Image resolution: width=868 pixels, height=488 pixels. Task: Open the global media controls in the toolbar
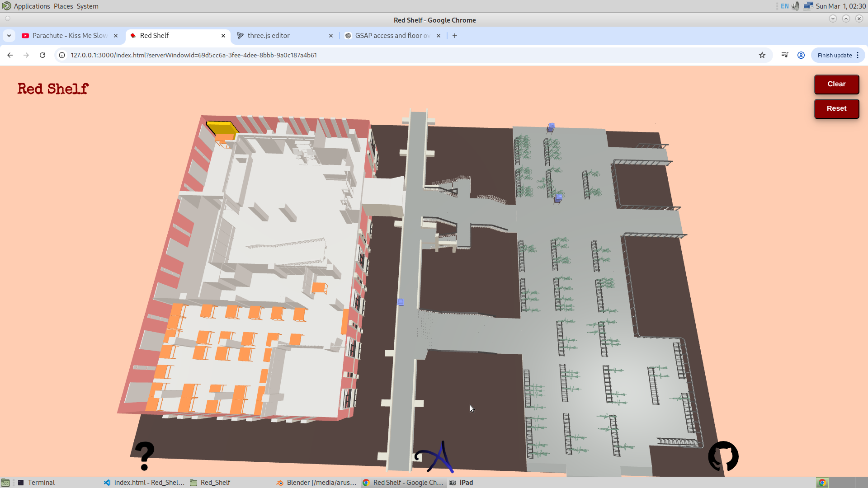pyautogui.click(x=785, y=55)
